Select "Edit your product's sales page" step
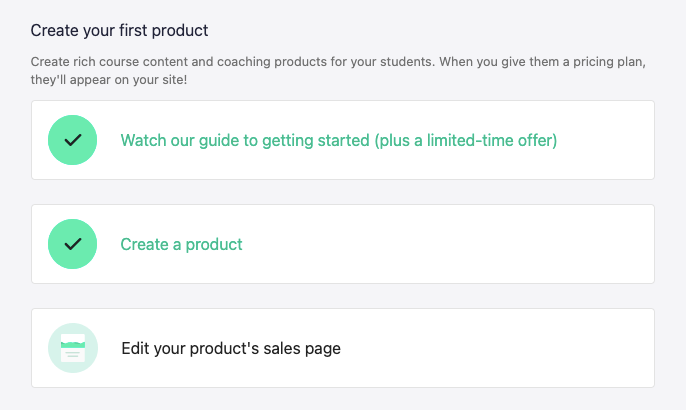 tap(231, 349)
